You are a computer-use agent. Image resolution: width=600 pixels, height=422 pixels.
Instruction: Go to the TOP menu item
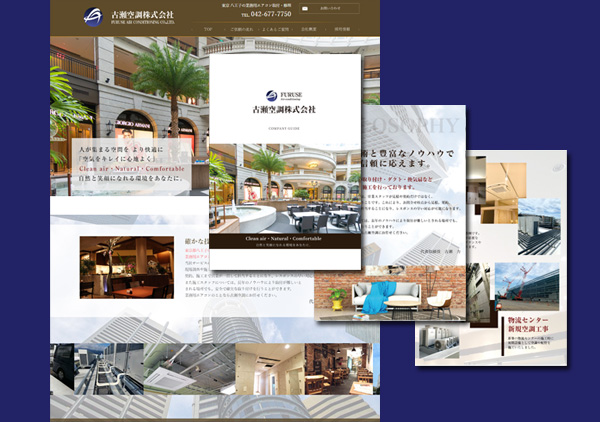click(x=208, y=29)
